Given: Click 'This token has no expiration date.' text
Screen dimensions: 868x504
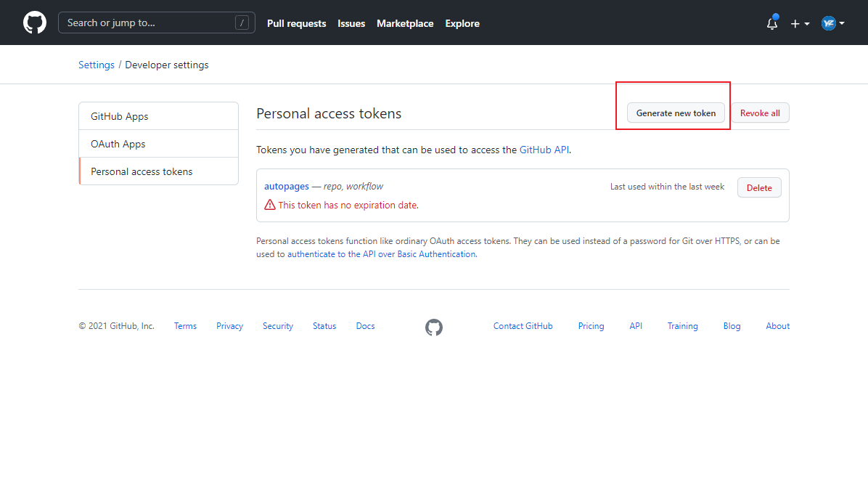Looking at the screenshot, I should pos(348,205).
